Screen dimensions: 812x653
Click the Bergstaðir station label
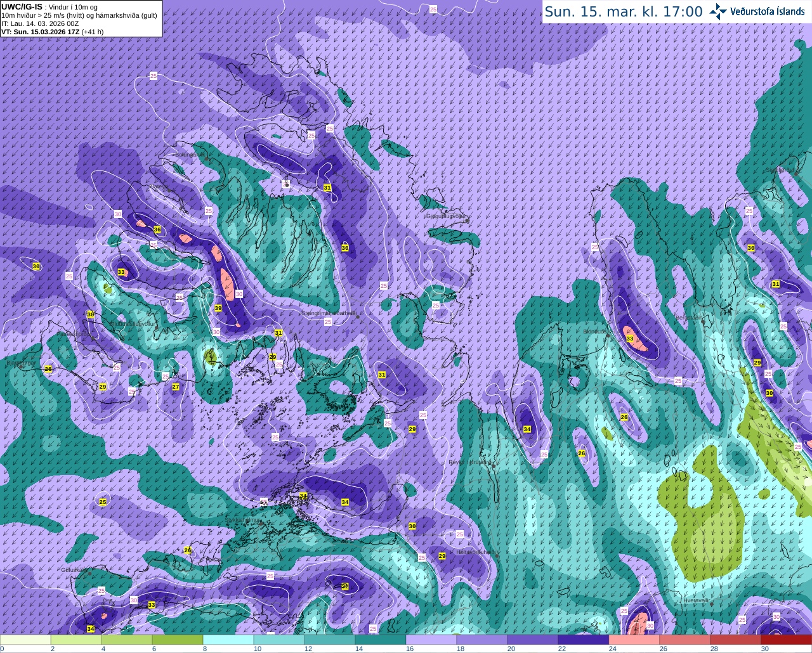click(688, 318)
